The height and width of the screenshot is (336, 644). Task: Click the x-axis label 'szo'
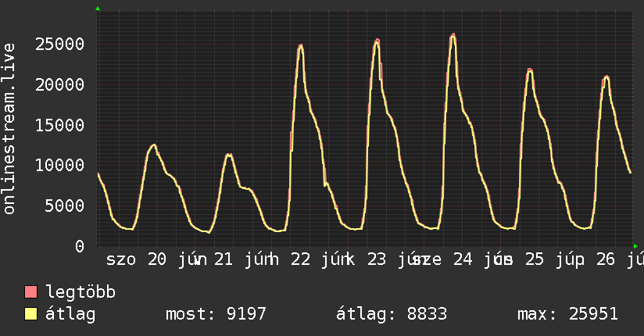point(121,259)
